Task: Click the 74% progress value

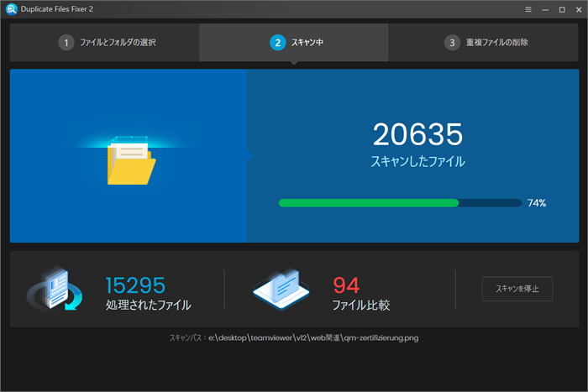Action: pos(537,203)
